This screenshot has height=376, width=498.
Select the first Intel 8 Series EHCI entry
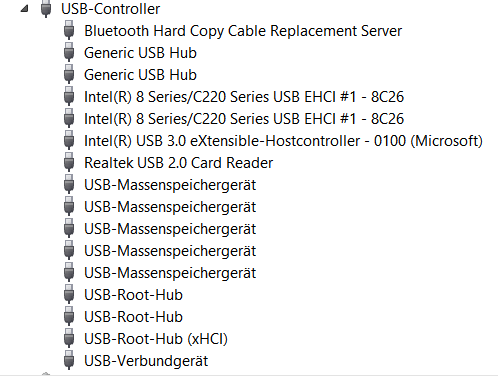tap(244, 97)
